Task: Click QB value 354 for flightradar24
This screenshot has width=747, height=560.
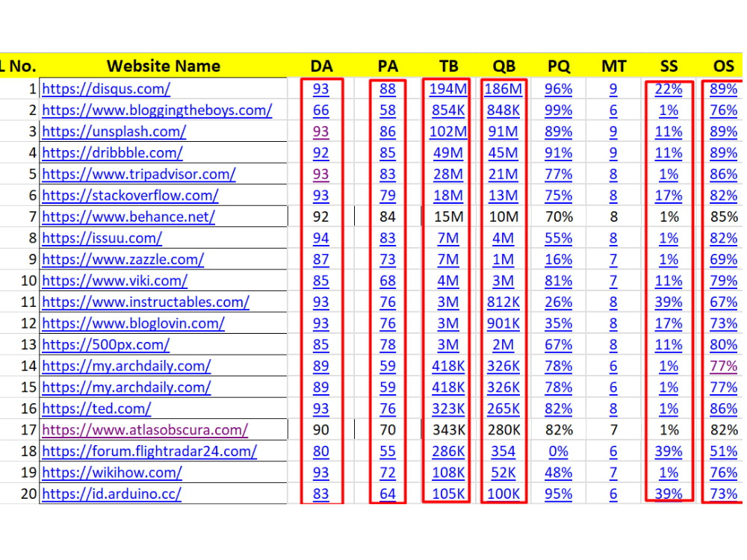Action: (503, 452)
